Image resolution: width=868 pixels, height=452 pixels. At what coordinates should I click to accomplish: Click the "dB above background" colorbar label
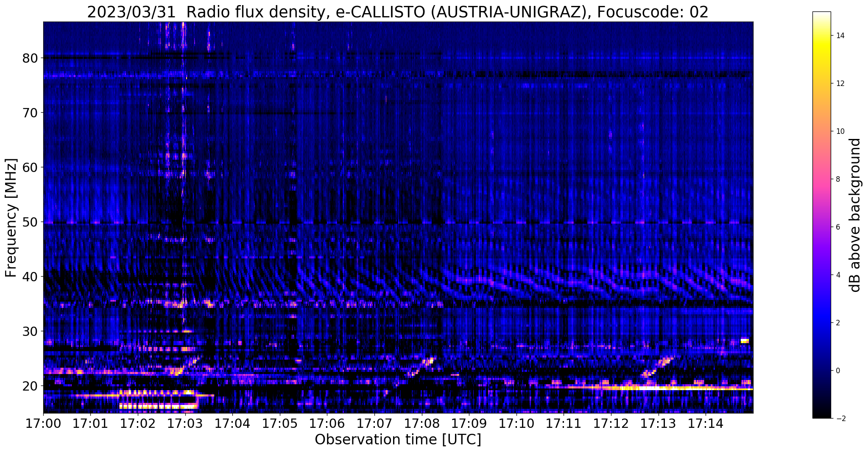click(x=856, y=215)
